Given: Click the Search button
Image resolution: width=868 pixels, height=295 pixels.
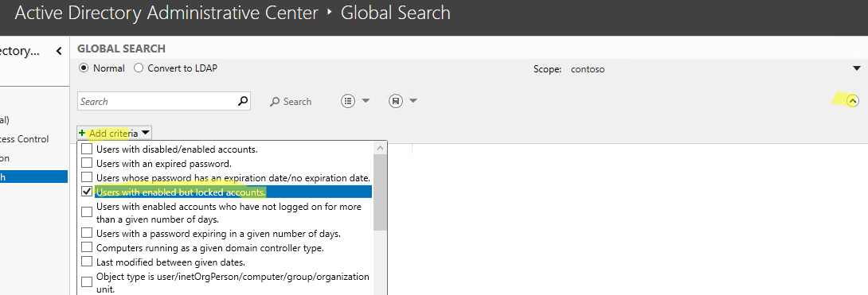Looking at the screenshot, I should click(291, 102).
